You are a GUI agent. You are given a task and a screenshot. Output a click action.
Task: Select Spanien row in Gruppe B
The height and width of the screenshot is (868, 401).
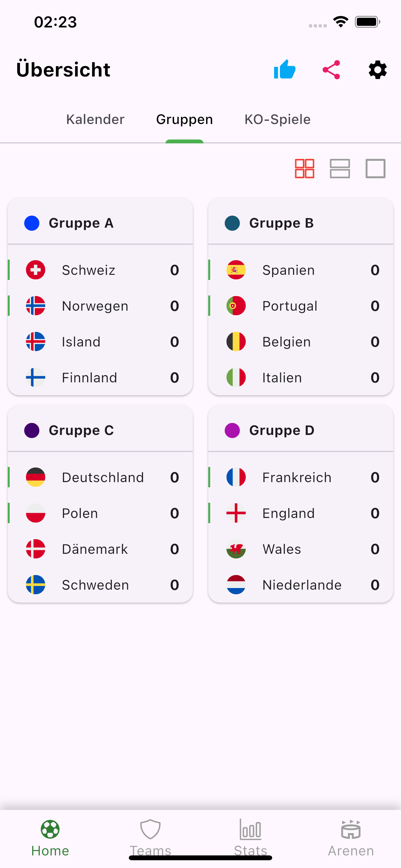pos(301,270)
